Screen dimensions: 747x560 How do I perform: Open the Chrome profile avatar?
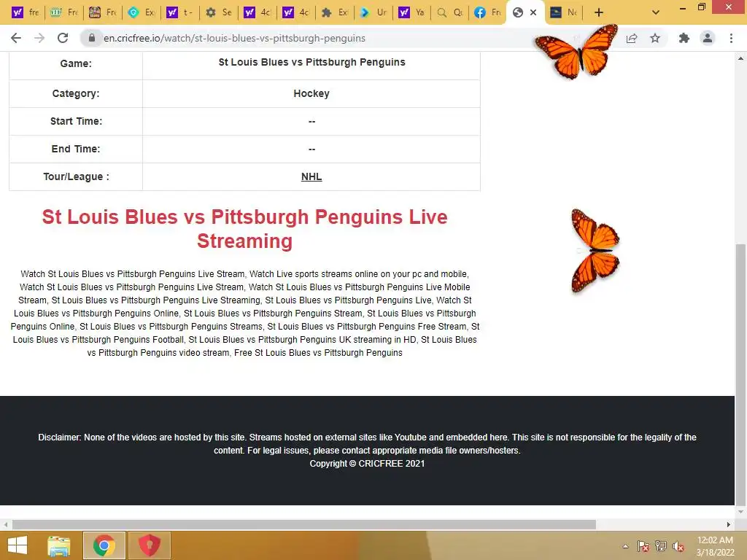point(708,38)
